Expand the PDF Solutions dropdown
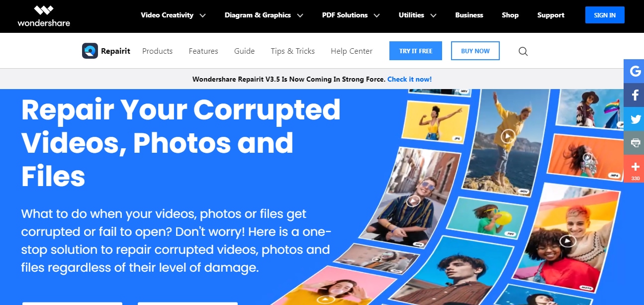 pos(351,15)
